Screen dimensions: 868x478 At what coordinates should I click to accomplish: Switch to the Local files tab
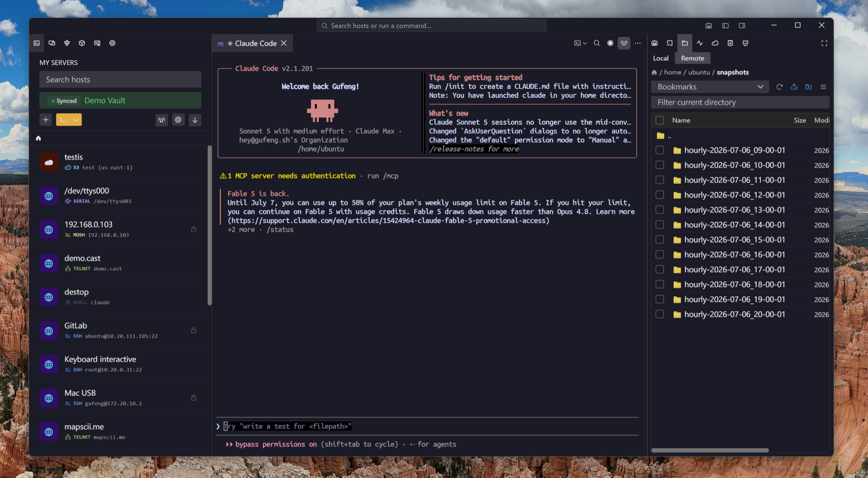[x=661, y=58]
